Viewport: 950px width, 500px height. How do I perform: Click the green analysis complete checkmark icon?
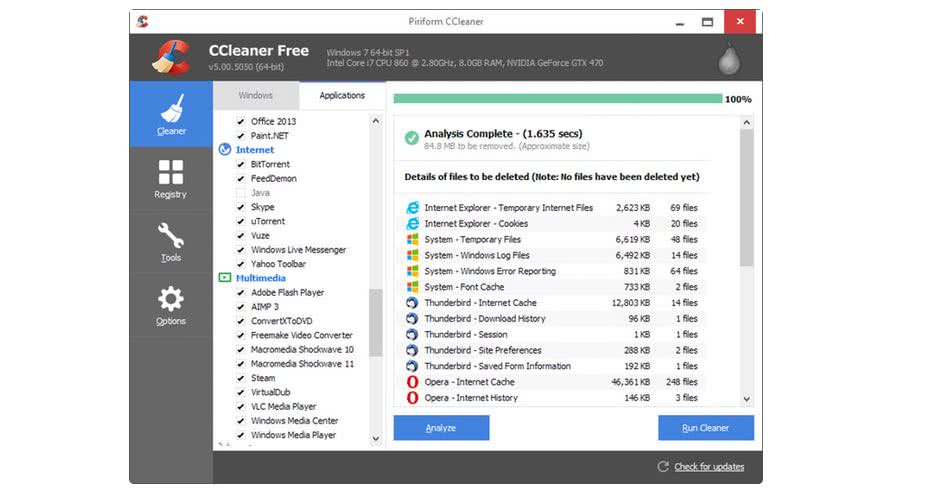(411, 138)
